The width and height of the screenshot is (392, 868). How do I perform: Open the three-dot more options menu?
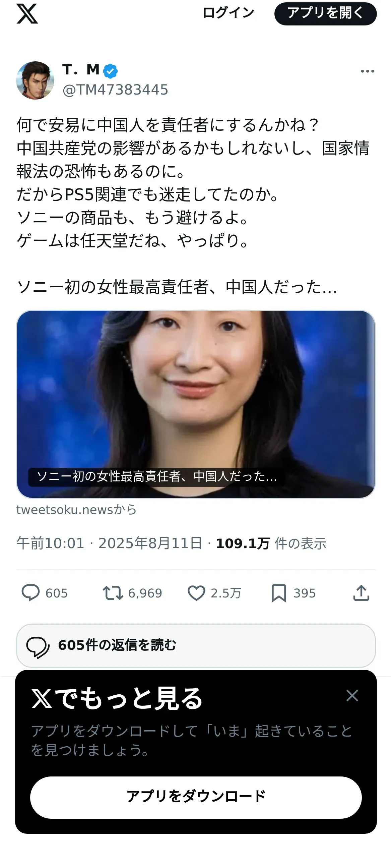[x=368, y=71]
